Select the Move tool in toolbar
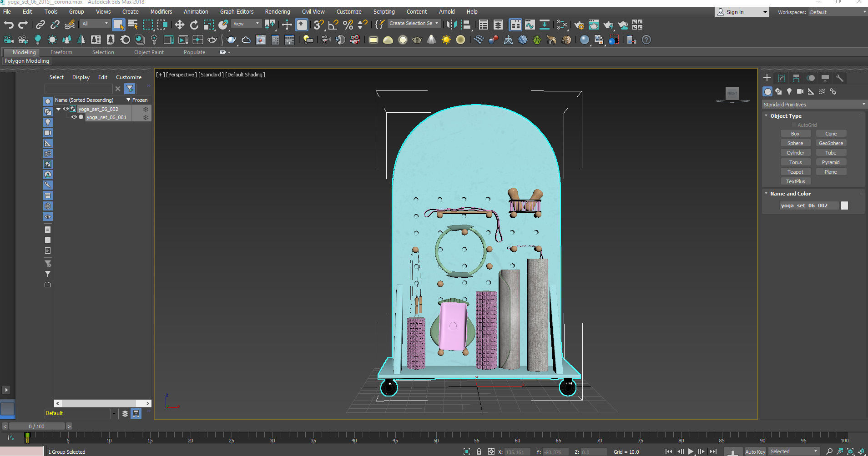This screenshot has height=456, width=868. pyautogui.click(x=180, y=25)
